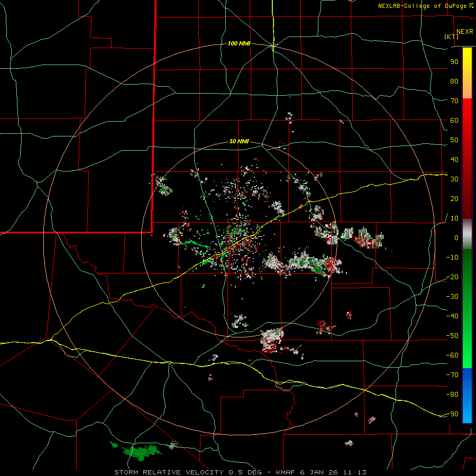The width and height of the screenshot is (476, 476).
Task: Click the 50 NMI range ring label
Action: pyautogui.click(x=239, y=141)
